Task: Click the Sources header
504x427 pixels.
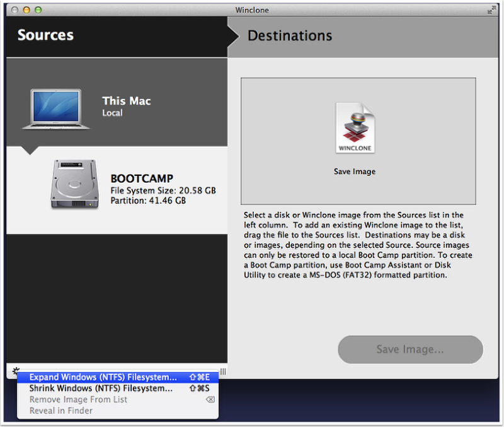Action: pyautogui.click(x=45, y=35)
